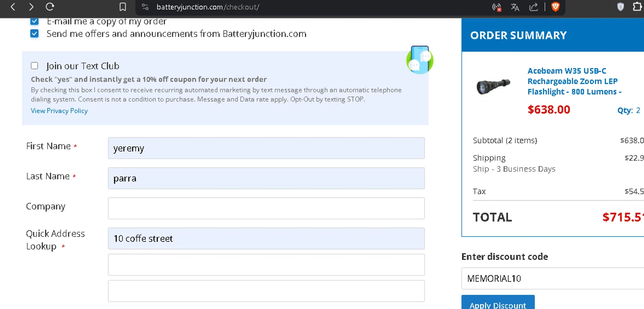
Task: Click the Last Name field with parra
Action: click(266, 178)
